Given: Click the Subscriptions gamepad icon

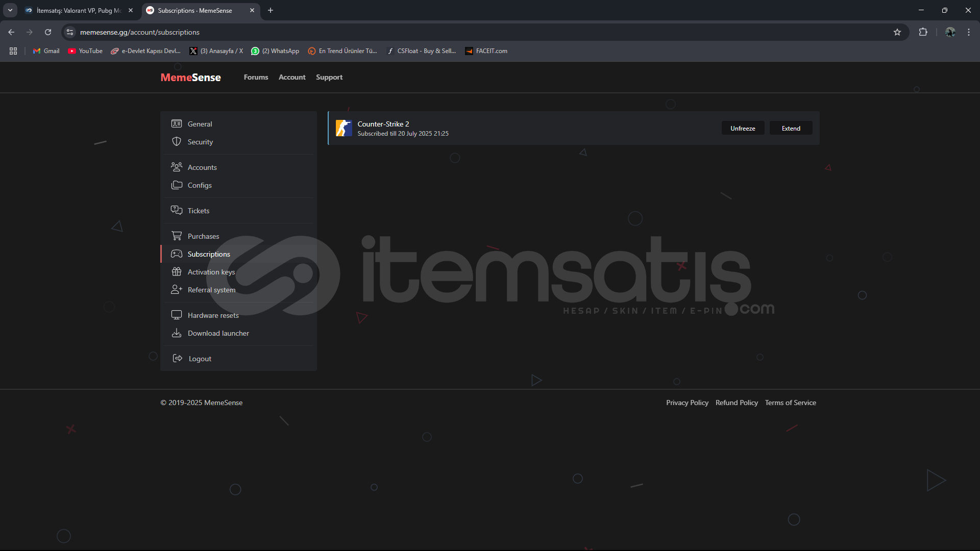Looking at the screenshot, I should pos(177,254).
